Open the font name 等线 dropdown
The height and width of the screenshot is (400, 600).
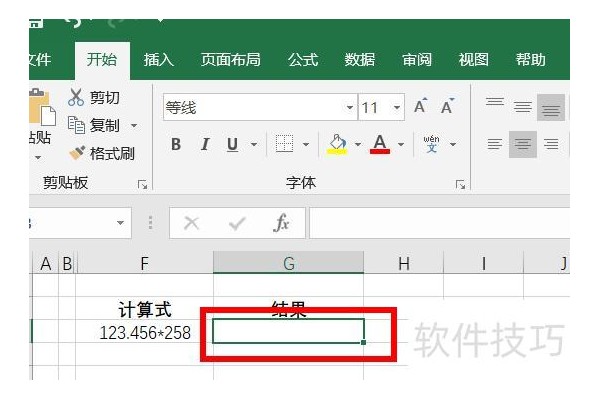pos(349,108)
